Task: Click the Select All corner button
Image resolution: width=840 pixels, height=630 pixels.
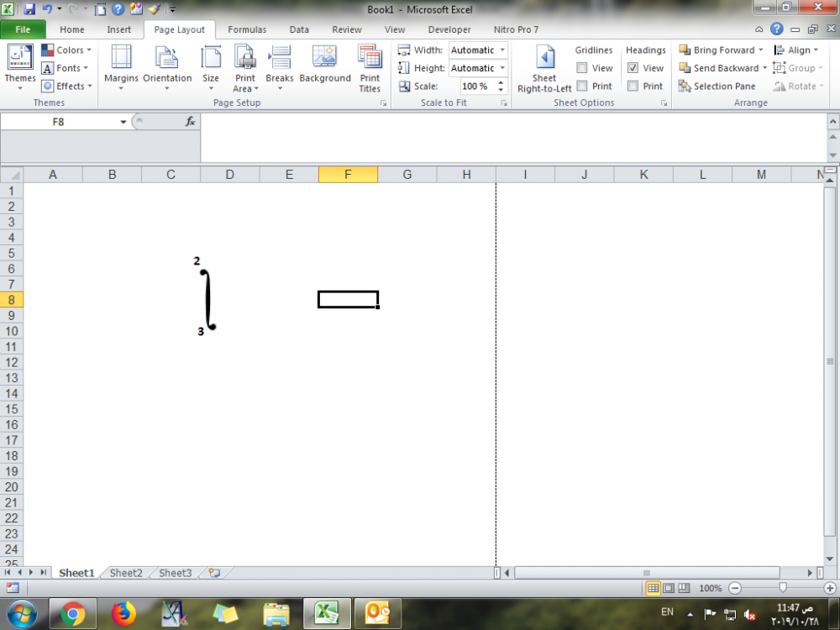Action: 12,175
